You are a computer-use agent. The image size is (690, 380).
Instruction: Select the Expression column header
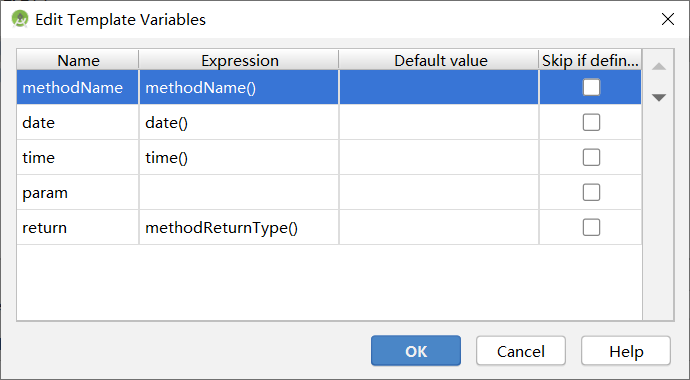239,60
